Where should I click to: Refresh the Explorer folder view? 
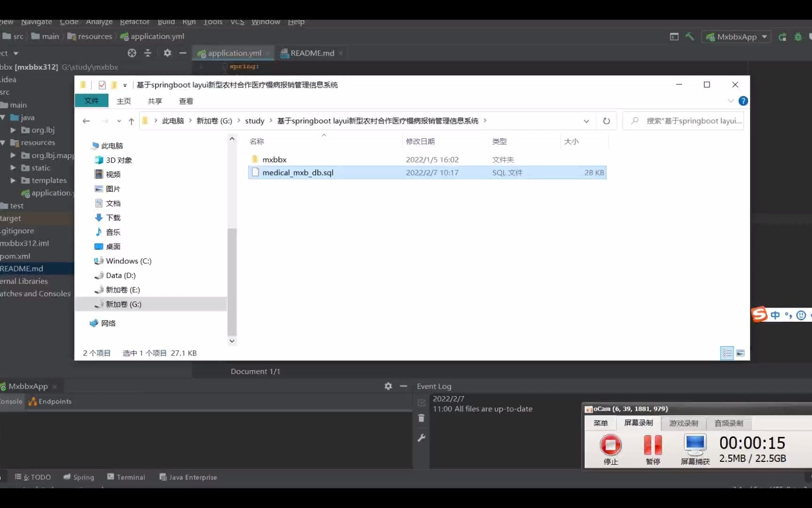(607, 121)
